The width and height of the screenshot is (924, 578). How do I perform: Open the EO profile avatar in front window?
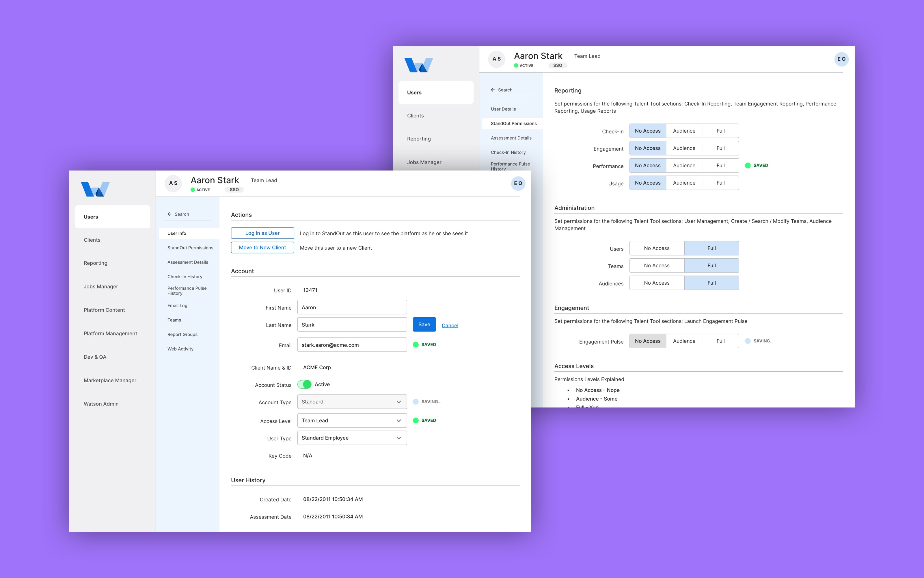pos(518,183)
